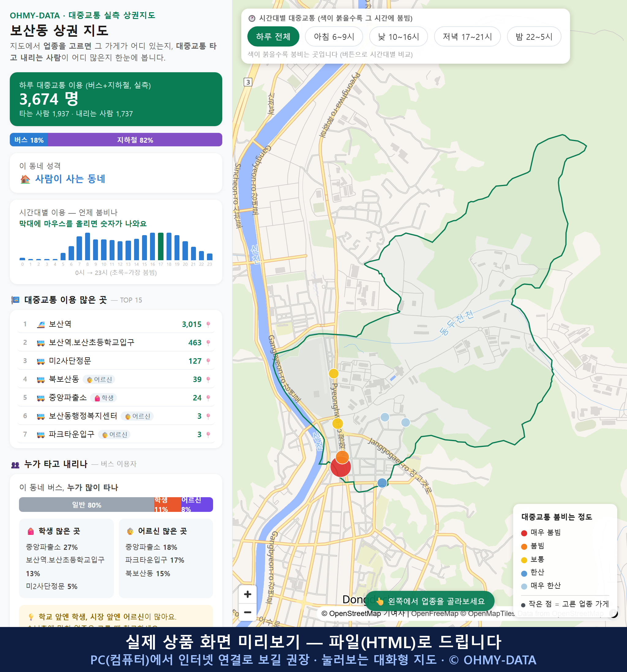Screen dimensions: 627x672
Task: Switch to 저녁 17~21시 time filter
Action: 467,36
